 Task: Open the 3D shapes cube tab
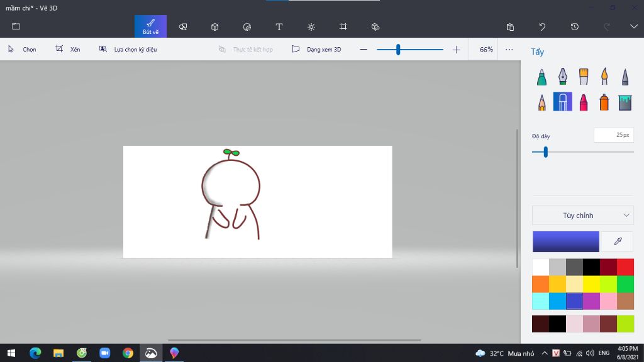pyautogui.click(x=215, y=26)
